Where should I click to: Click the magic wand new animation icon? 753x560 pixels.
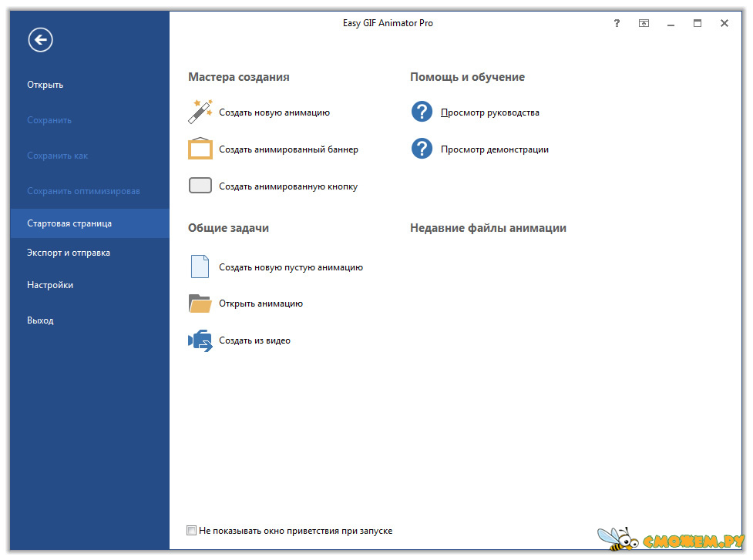pos(200,112)
